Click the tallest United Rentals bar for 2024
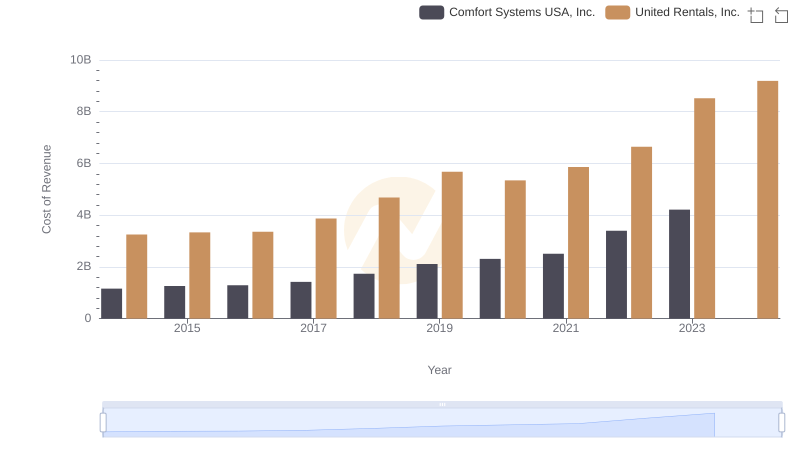 point(767,200)
